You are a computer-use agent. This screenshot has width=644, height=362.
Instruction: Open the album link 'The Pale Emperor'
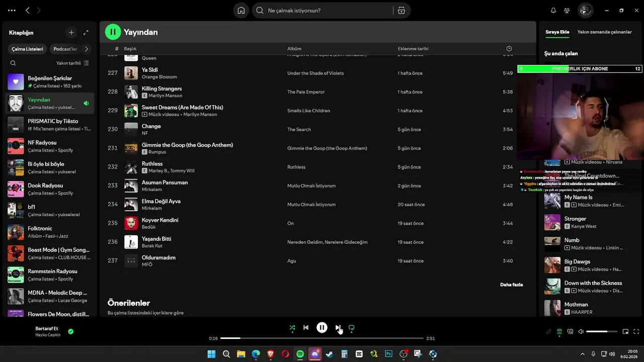(x=306, y=92)
